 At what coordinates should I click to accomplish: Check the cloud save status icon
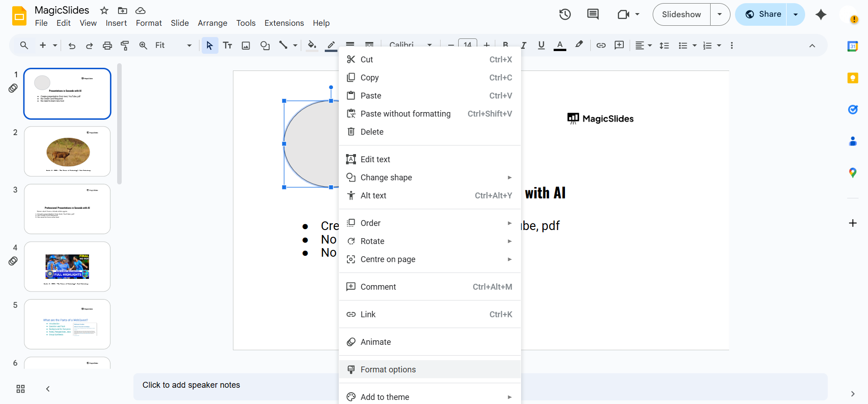[141, 10]
